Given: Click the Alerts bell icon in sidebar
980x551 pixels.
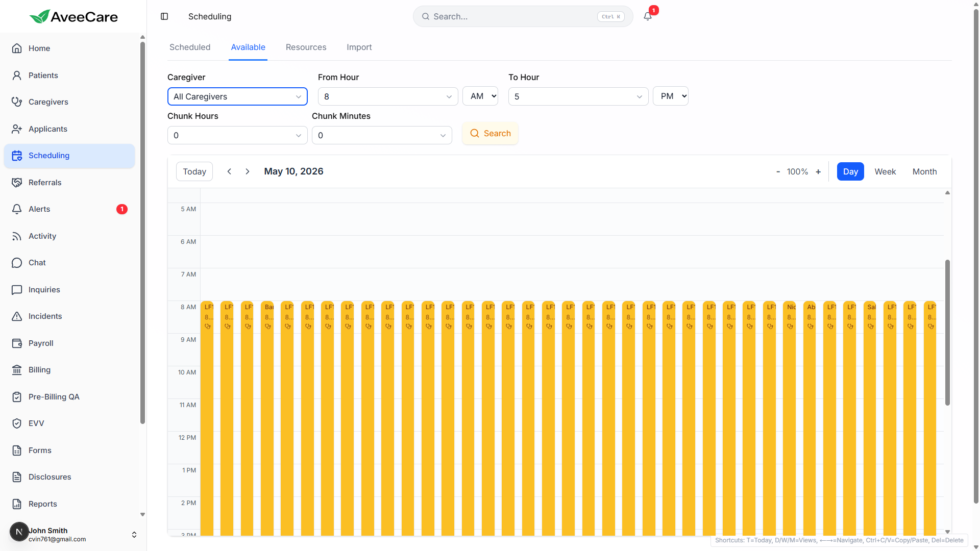Looking at the screenshot, I should click(17, 209).
